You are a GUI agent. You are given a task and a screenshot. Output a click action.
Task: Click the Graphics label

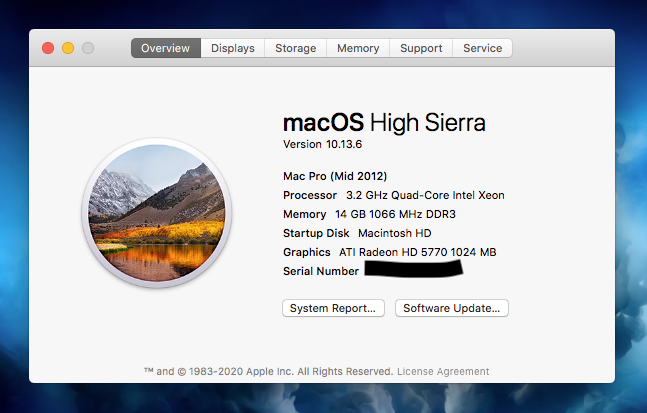(307, 252)
